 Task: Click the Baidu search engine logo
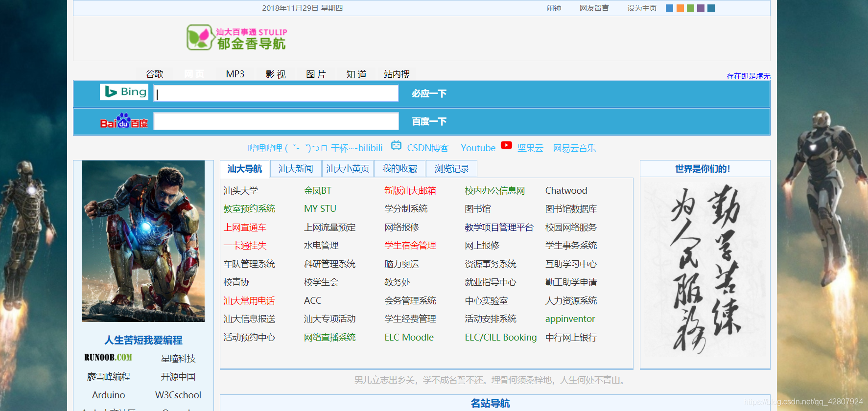(124, 121)
